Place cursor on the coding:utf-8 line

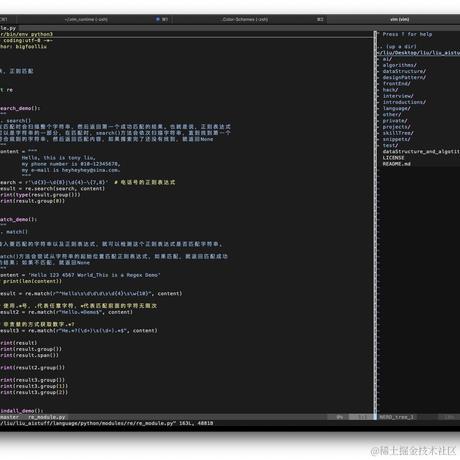click(26, 40)
